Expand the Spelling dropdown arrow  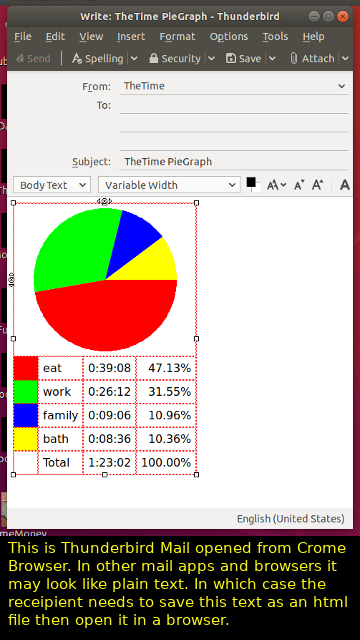point(134,58)
